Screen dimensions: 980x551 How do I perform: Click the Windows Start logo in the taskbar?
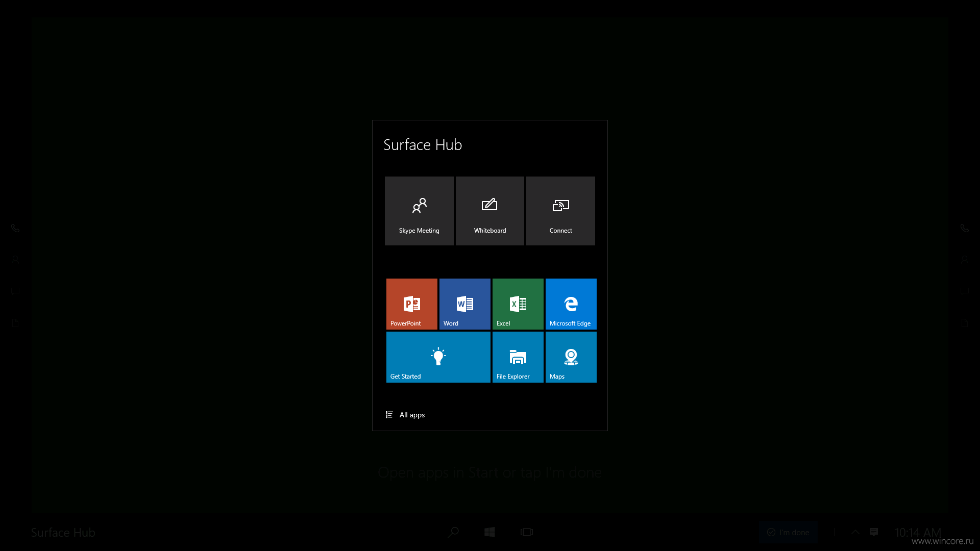pyautogui.click(x=489, y=532)
